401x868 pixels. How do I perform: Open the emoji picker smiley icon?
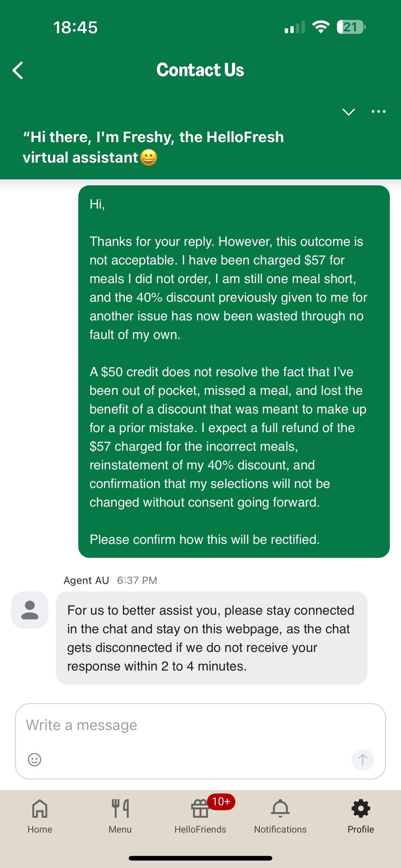pos(35,759)
